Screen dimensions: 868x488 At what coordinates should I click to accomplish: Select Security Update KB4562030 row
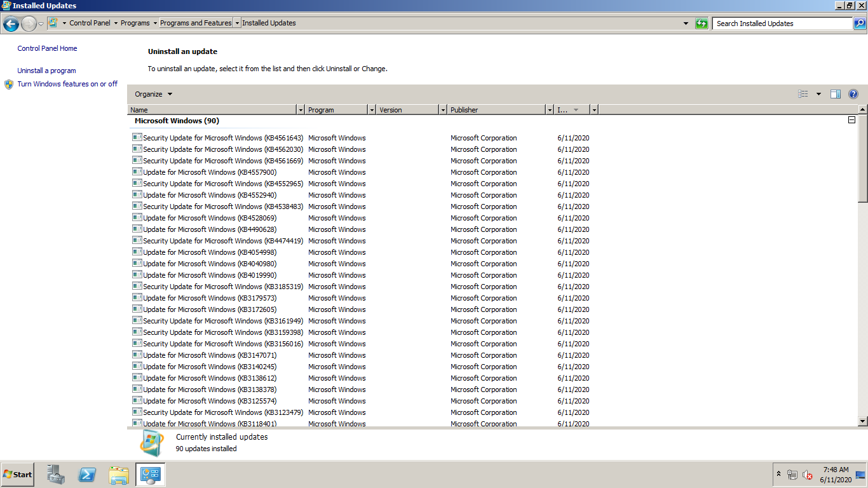pyautogui.click(x=361, y=149)
